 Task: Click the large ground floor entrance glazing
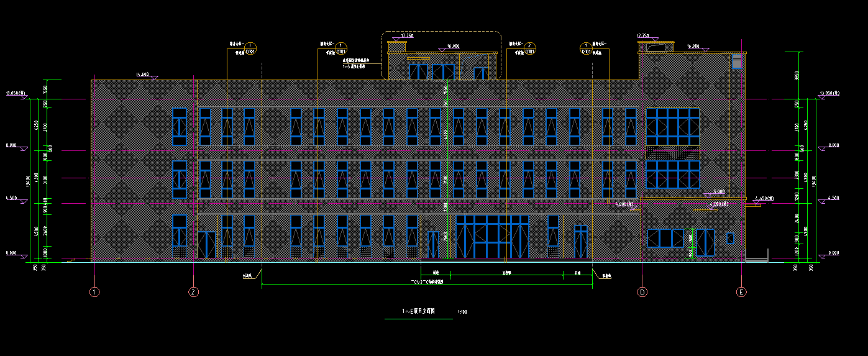pyautogui.click(x=492, y=237)
